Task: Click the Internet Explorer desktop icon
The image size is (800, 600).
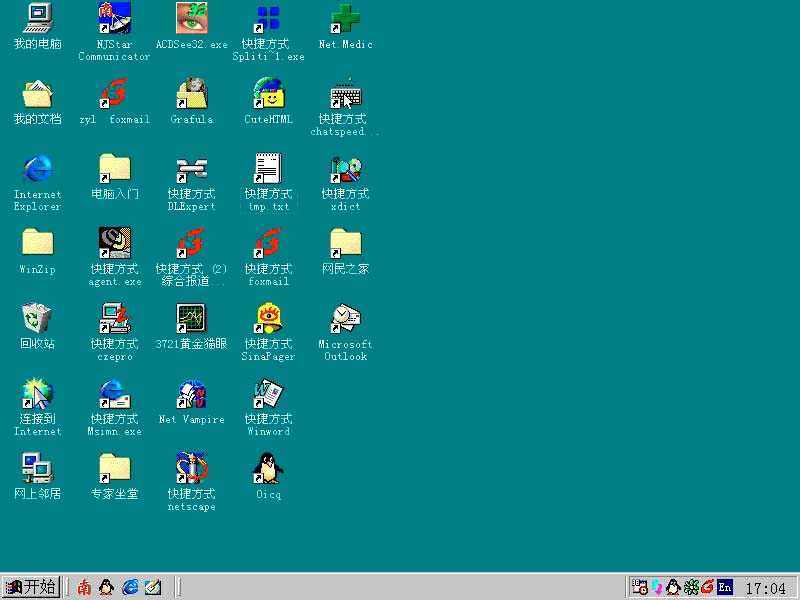Action: point(37,169)
